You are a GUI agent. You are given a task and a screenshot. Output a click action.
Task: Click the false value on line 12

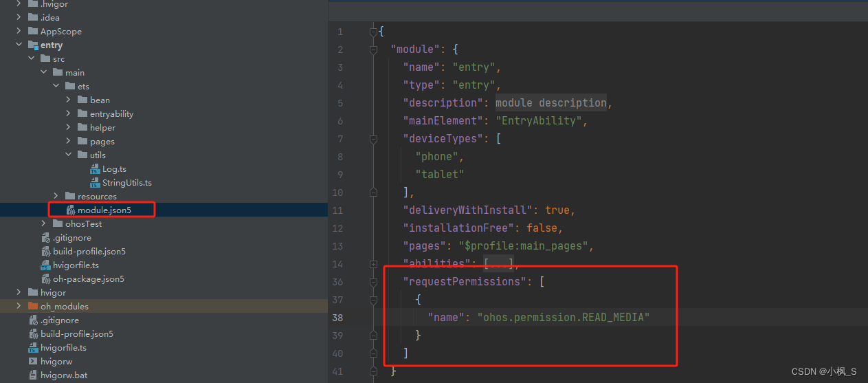(x=542, y=228)
